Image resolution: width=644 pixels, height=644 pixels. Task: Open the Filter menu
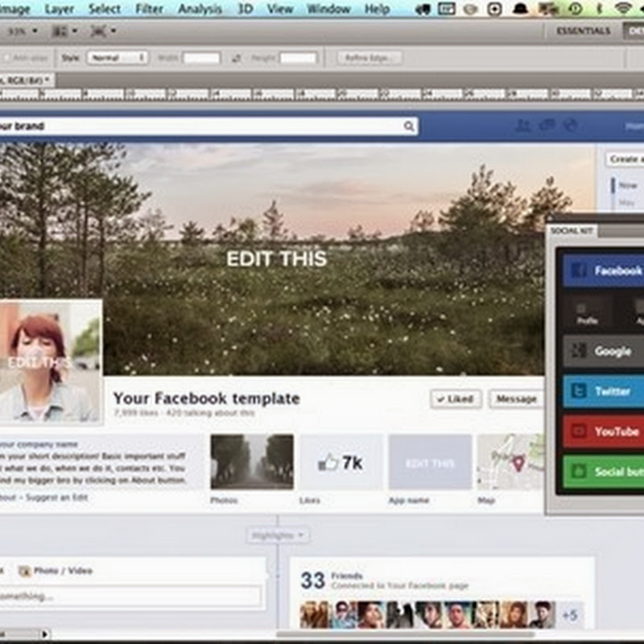coord(149,9)
